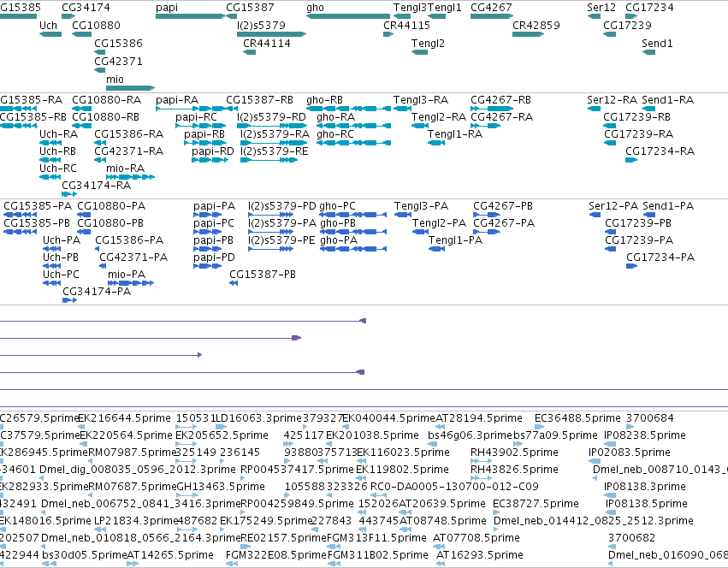Select transcript CG15387-RB
The width and height of the screenshot is (728, 568).
pos(259,100)
